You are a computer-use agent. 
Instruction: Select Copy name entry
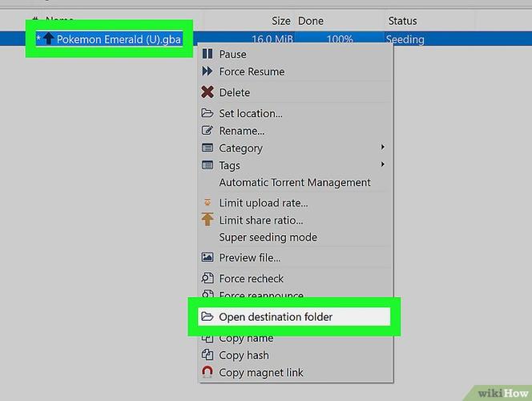point(295,338)
